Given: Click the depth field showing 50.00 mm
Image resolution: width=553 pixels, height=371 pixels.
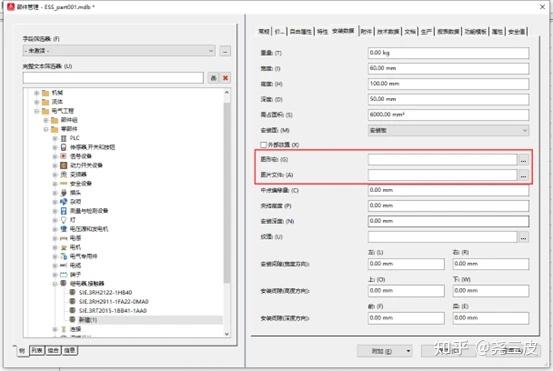Looking at the screenshot, I should (x=448, y=99).
